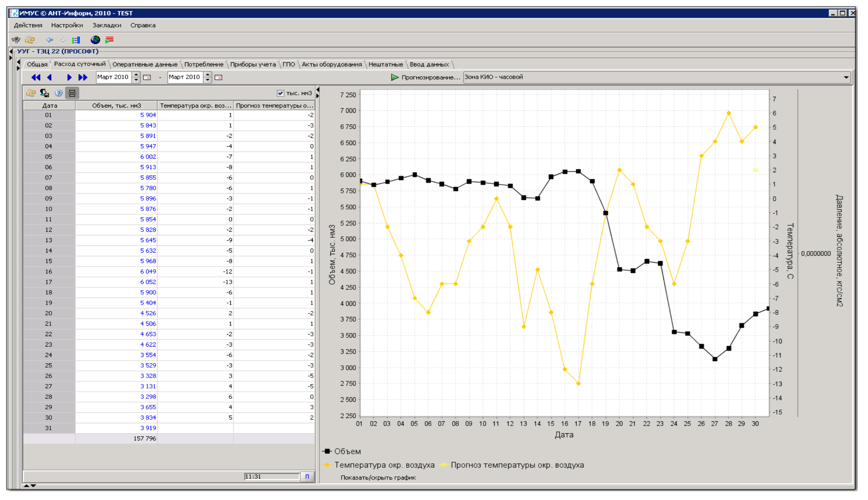Viewport: 868px width, 500px height.
Task: Jump to first period with double-left arrows
Action: [36, 78]
